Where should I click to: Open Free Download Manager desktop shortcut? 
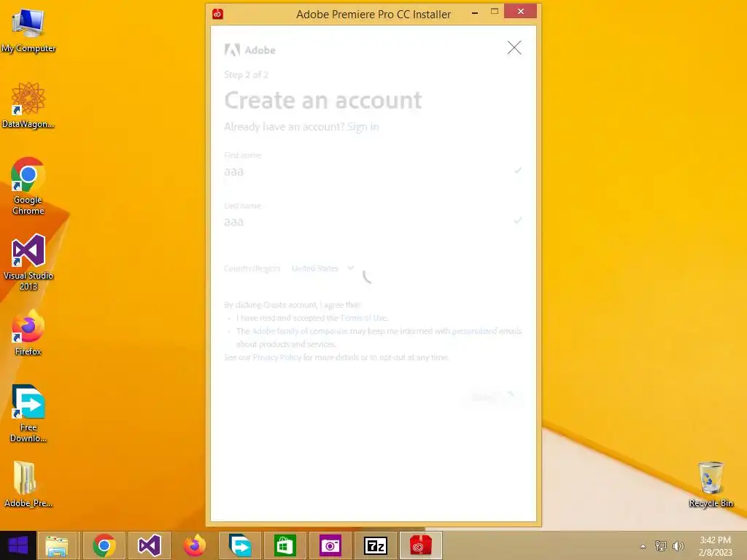[x=28, y=413]
